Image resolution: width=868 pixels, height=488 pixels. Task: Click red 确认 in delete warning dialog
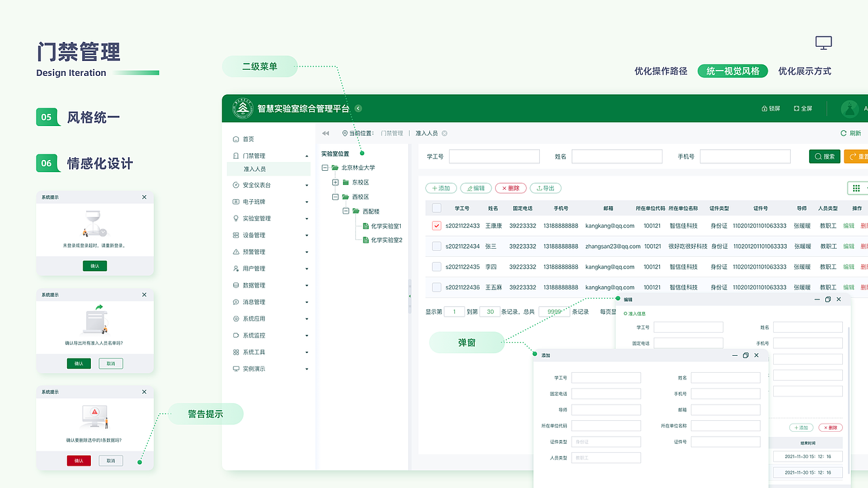pyautogui.click(x=79, y=461)
